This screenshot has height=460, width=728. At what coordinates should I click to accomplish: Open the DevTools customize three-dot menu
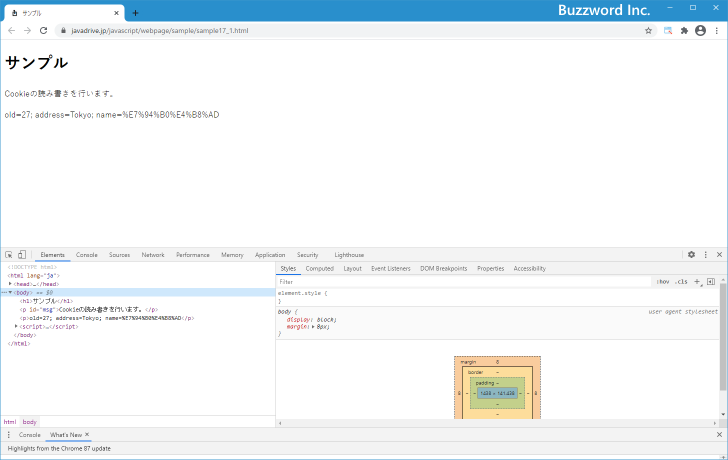coord(706,254)
